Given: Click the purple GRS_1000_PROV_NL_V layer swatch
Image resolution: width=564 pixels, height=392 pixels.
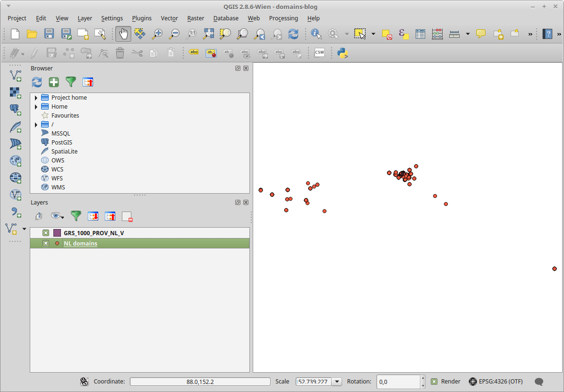Looking at the screenshot, I should (x=57, y=233).
